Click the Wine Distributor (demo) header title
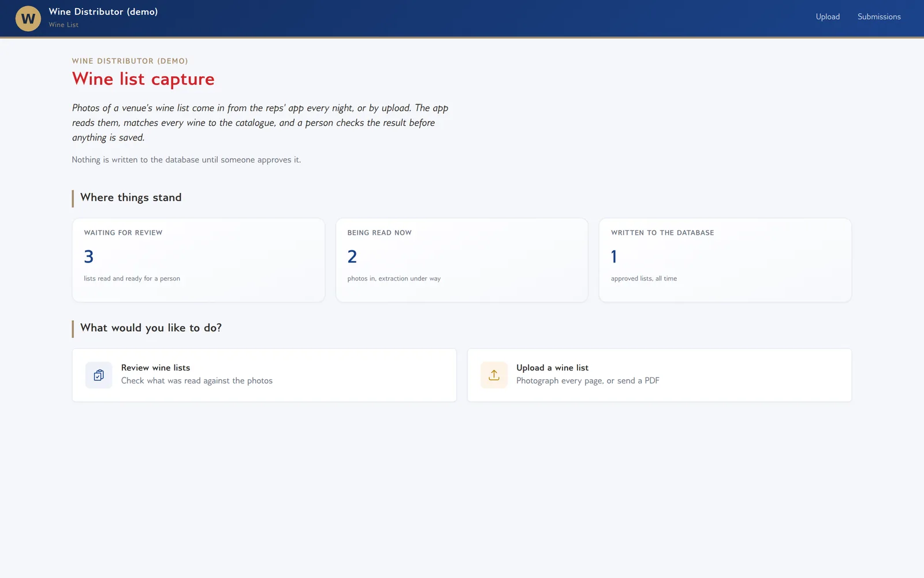This screenshot has height=578, width=924. 103,12
